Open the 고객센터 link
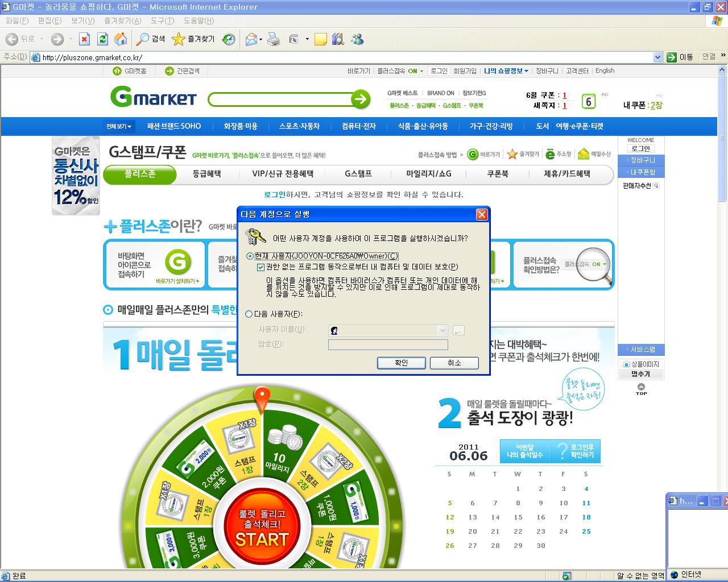728x582 pixels. 577,71
